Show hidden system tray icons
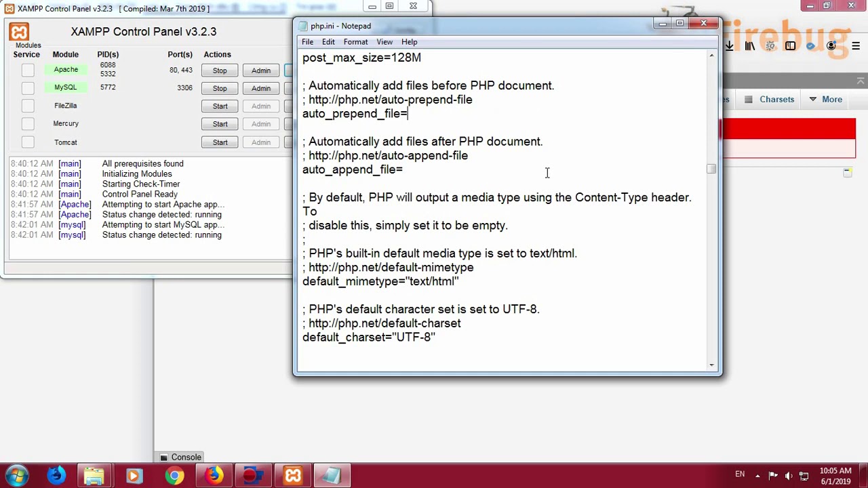 (757, 475)
